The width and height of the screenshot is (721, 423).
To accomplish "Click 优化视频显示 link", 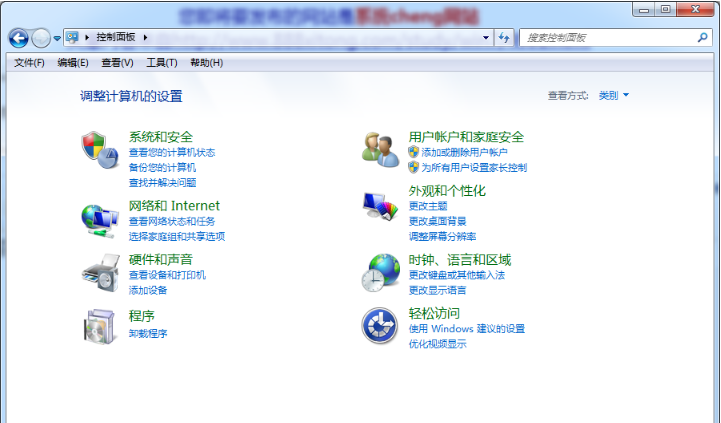I will coord(438,343).
